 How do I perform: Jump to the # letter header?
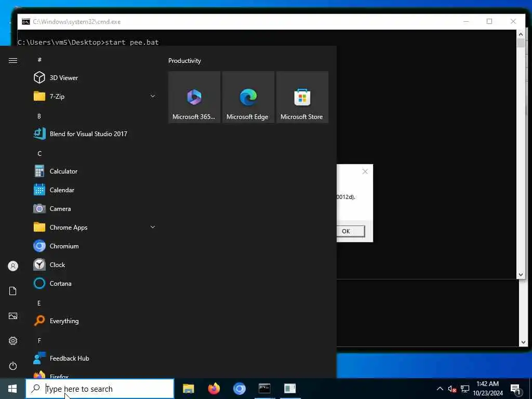(x=39, y=59)
